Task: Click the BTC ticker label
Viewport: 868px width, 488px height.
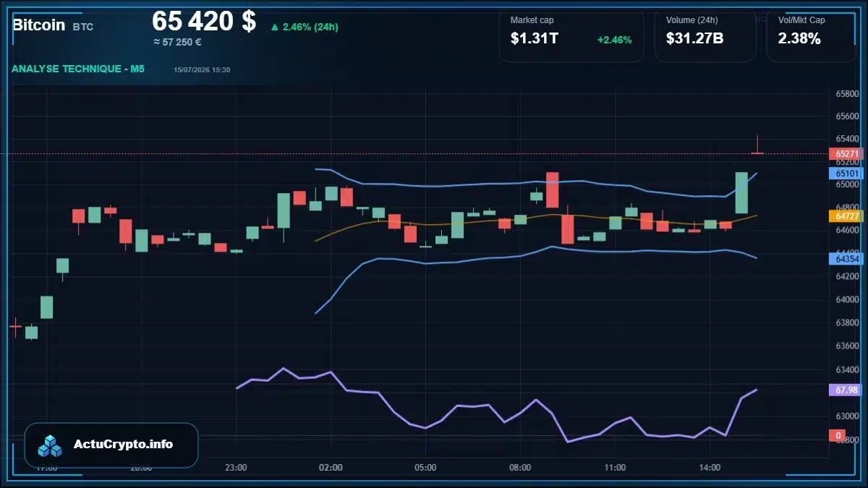Action: (83, 27)
